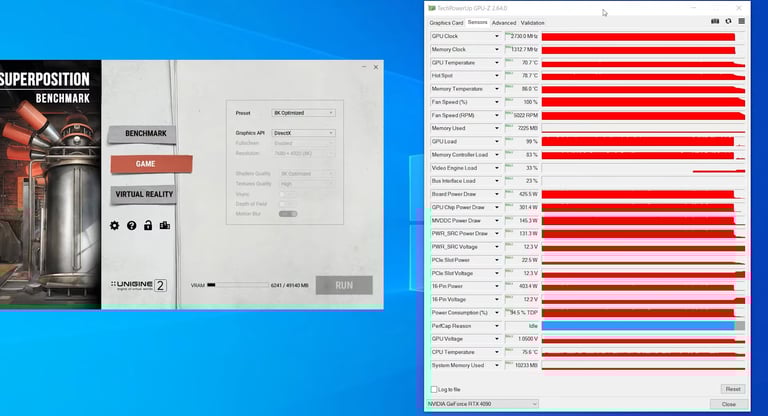The width and height of the screenshot is (768, 416).
Task: Toggle the Log to file checkbox
Action: click(x=433, y=390)
